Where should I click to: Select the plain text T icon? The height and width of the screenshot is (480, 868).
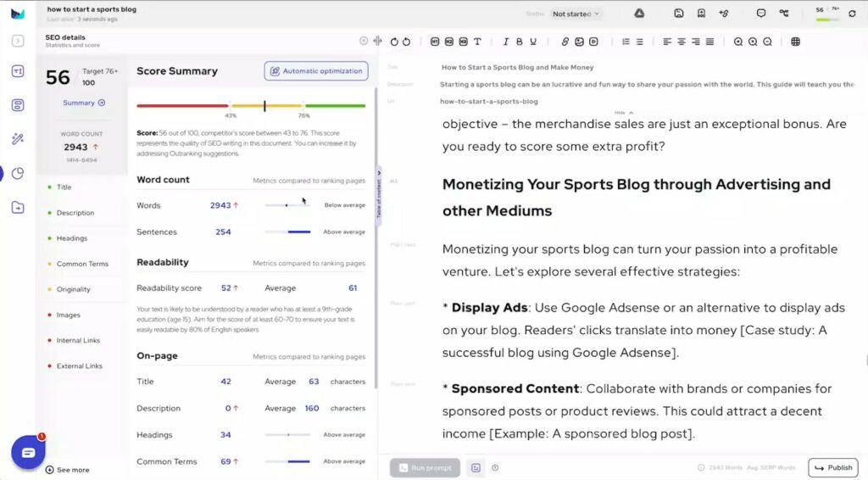477,42
